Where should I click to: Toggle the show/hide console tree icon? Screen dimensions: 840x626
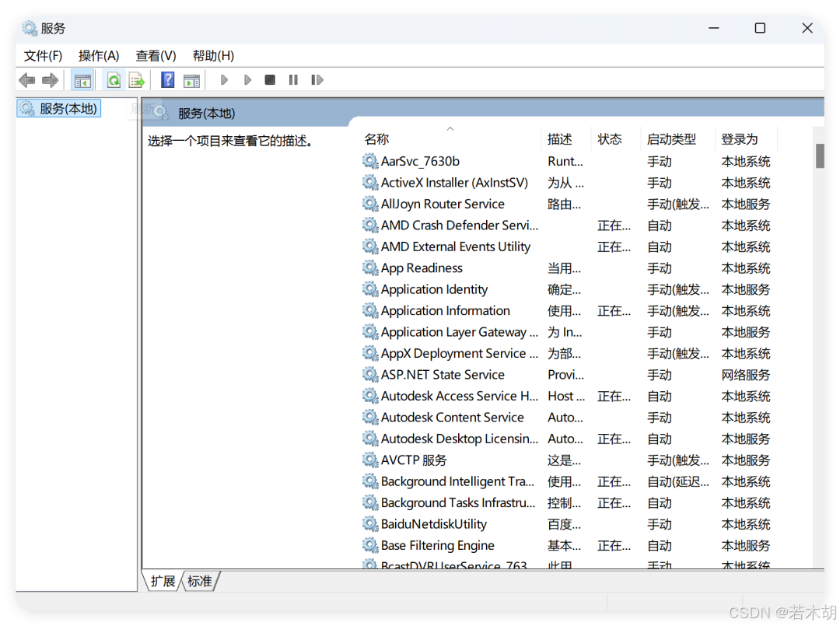pyautogui.click(x=82, y=80)
